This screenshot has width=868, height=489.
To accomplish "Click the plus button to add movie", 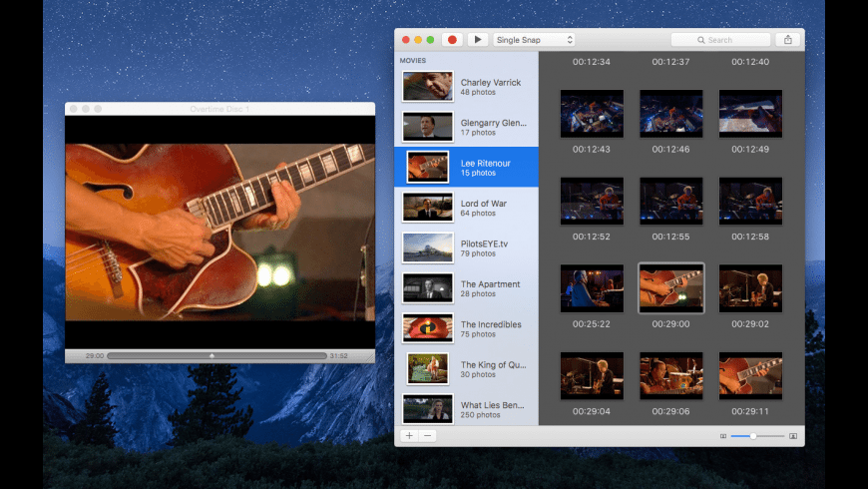I will click(x=409, y=435).
